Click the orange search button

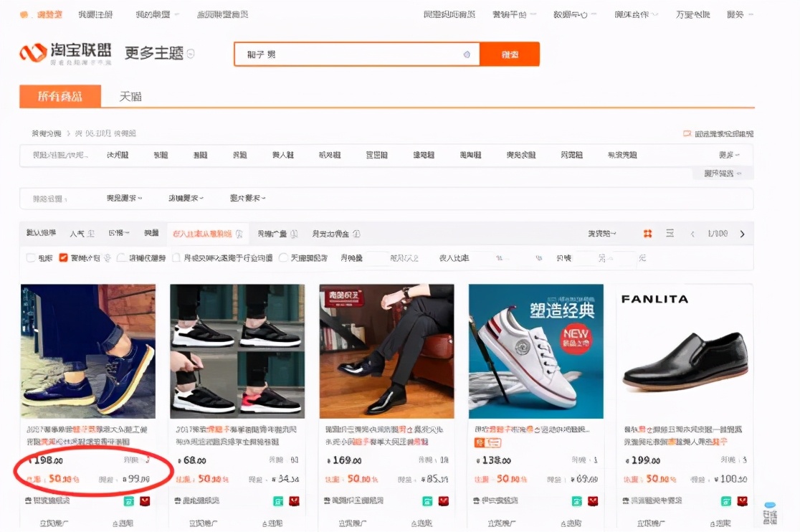point(510,54)
